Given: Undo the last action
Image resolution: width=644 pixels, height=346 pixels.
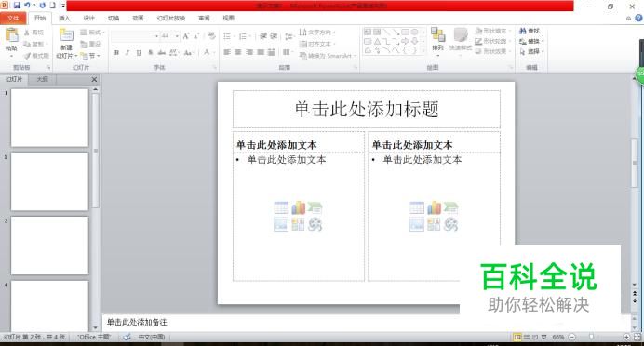Looking at the screenshot, I should coord(27,6).
